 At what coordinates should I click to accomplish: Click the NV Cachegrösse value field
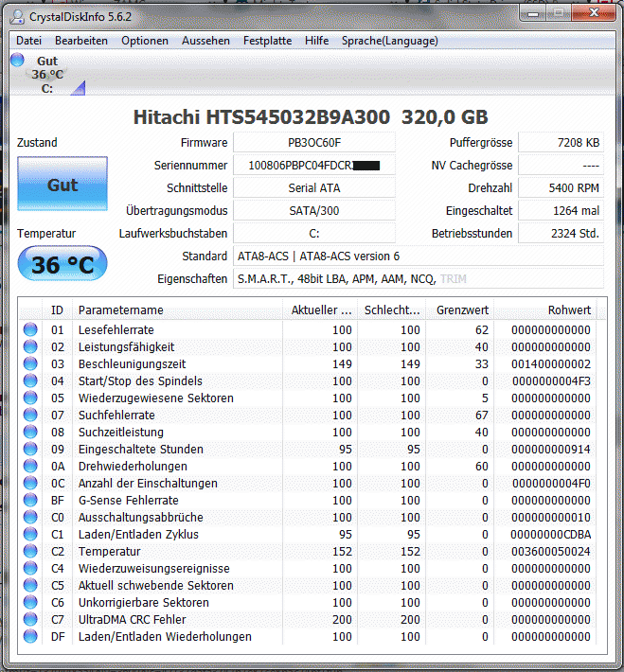coord(561,166)
